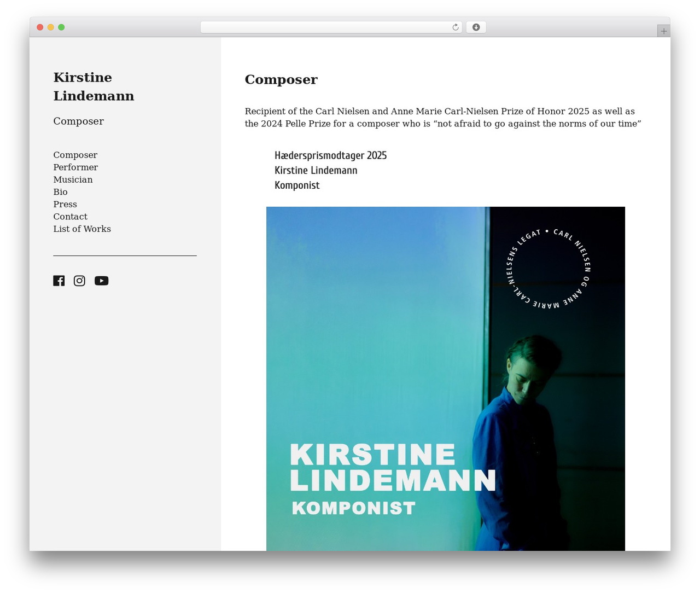Click the Composer tagline under site title
The image size is (700, 593).
(79, 121)
